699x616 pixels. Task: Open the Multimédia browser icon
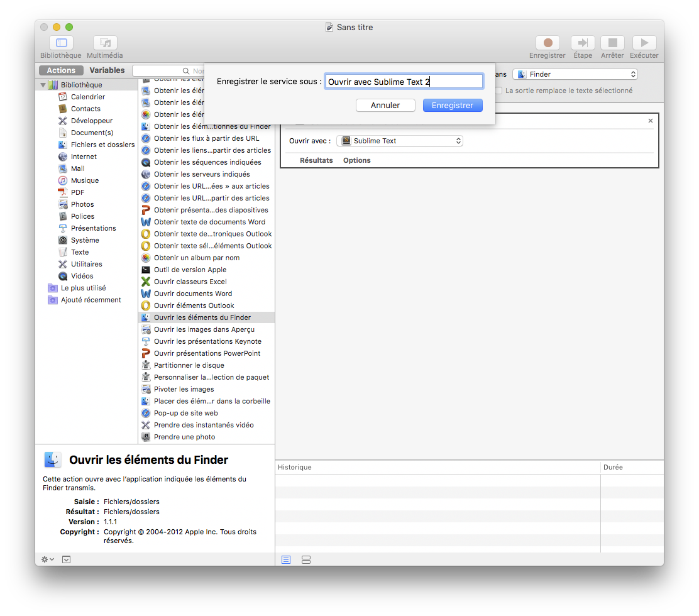pyautogui.click(x=105, y=43)
